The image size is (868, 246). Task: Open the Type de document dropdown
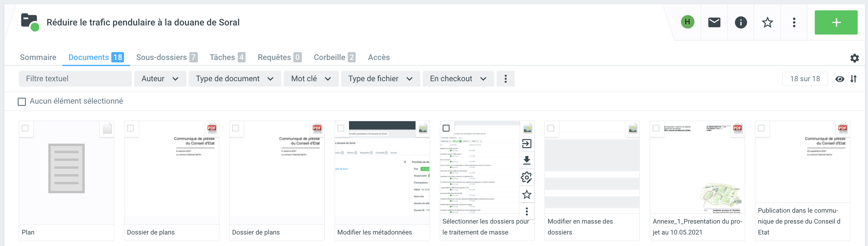click(234, 79)
